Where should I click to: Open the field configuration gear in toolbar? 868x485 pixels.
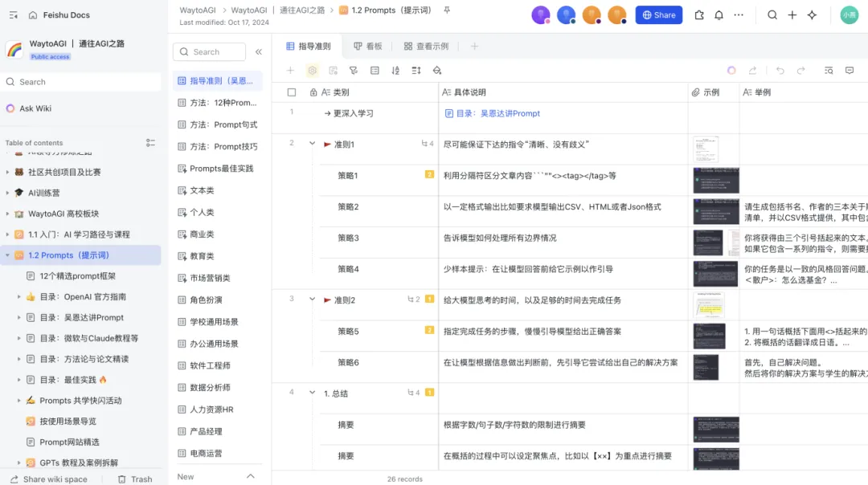tap(312, 70)
